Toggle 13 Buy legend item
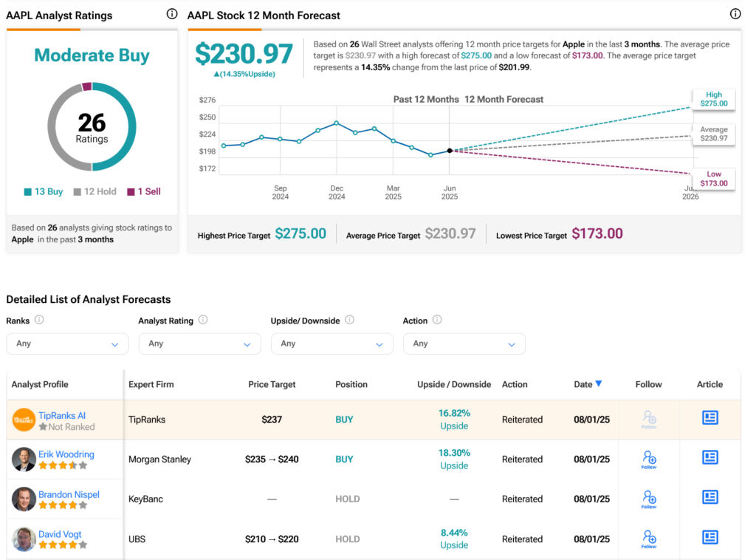 point(44,191)
